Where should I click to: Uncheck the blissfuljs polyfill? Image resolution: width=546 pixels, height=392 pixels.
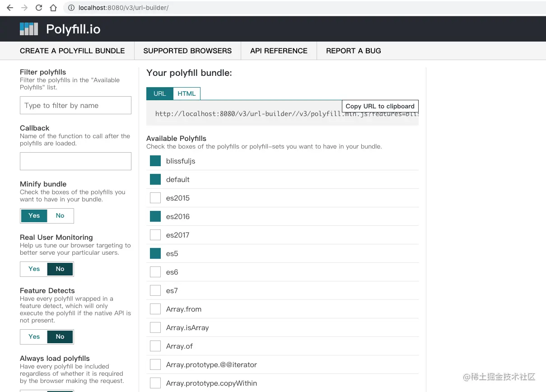click(155, 161)
